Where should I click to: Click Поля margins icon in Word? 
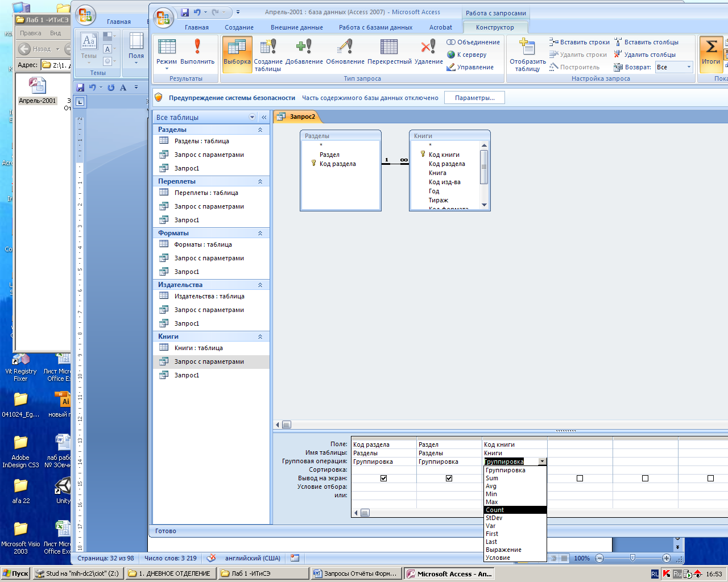click(x=136, y=47)
